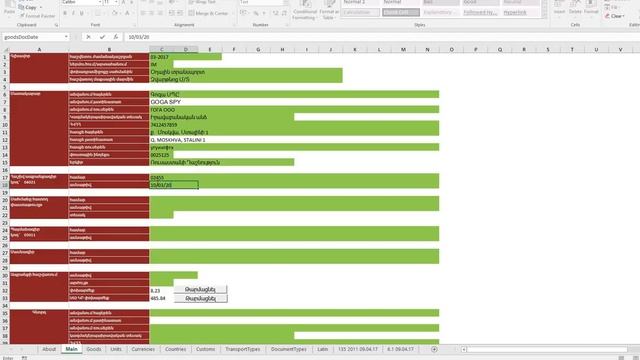Open the font size dropdown

click(116, 2)
